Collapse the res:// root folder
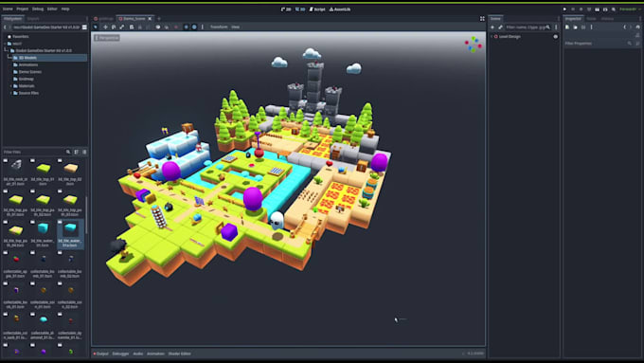The height and width of the screenshot is (363, 644). click(6, 44)
